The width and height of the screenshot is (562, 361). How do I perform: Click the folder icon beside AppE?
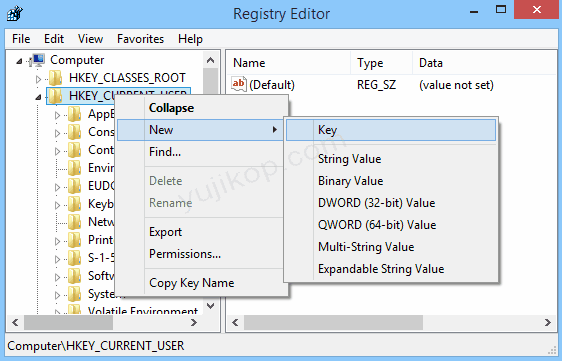click(x=75, y=114)
